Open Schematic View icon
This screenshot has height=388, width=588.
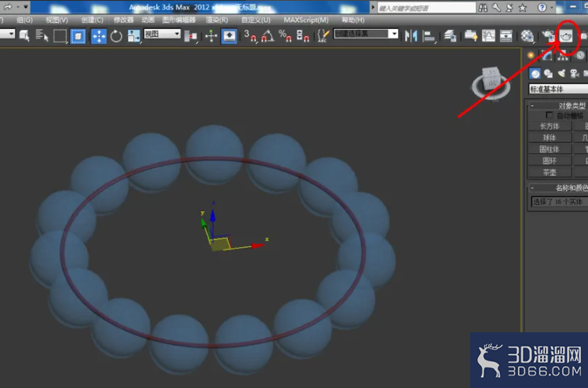pos(506,36)
